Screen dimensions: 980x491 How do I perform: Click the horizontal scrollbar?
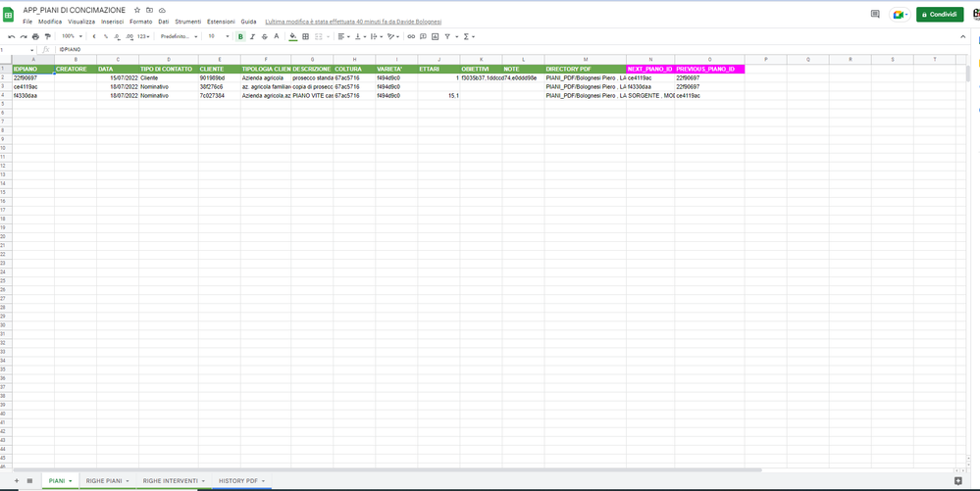click(387, 469)
